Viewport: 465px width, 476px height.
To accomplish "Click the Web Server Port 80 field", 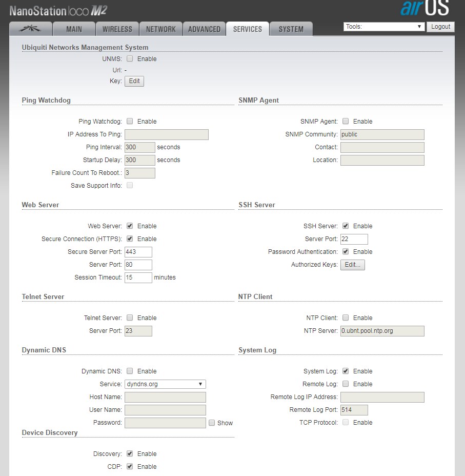I will [138, 265].
